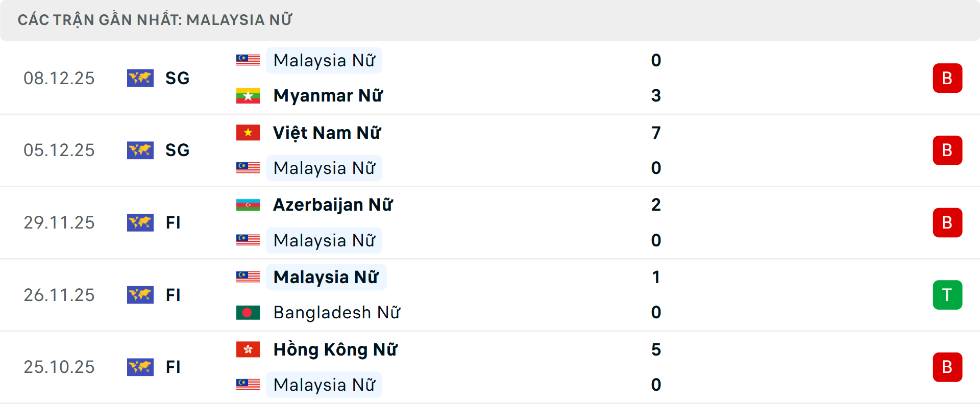Click the Hồng Kông flag icon
This screenshot has height=404, width=980.
pos(248,350)
